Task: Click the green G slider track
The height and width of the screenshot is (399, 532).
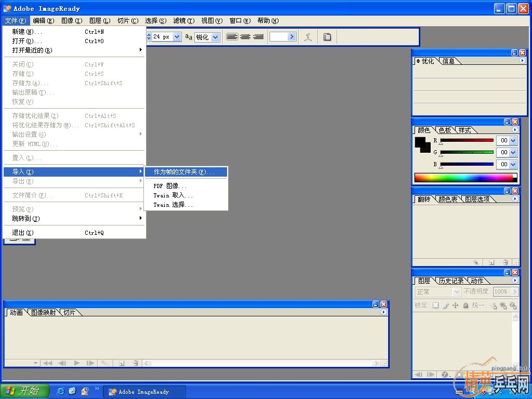Action: pyautogui.click(x=467, y=152)
